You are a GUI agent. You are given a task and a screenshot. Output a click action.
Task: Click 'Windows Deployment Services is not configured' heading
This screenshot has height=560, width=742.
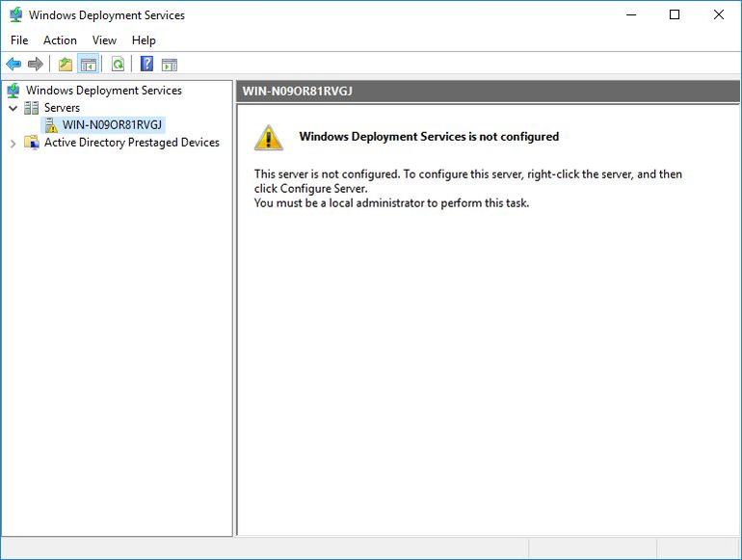click(429, 137)
